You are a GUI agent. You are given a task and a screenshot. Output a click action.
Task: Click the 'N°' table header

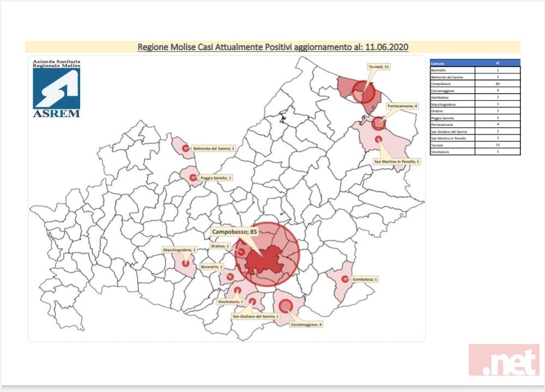coord(498,63)
